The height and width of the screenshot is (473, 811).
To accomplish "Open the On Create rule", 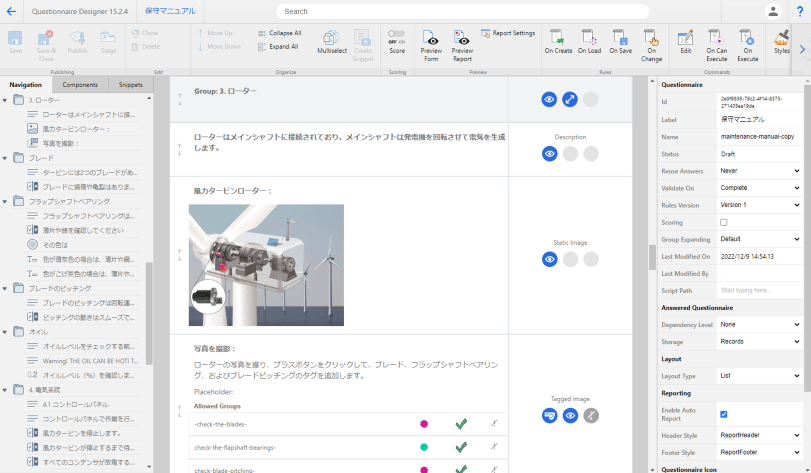I will pos(558,37).
